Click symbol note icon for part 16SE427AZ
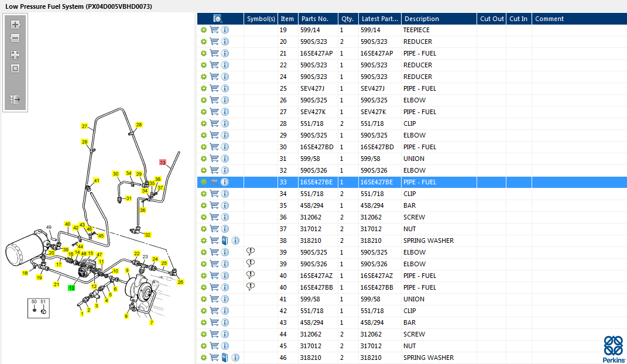The image size is (627, 364). coord(251,275)
